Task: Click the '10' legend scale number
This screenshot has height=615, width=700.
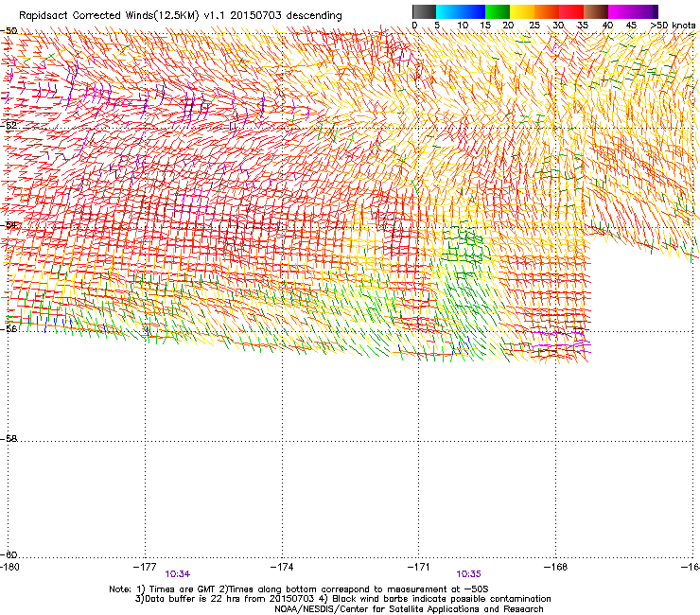Action: [463, 26]
